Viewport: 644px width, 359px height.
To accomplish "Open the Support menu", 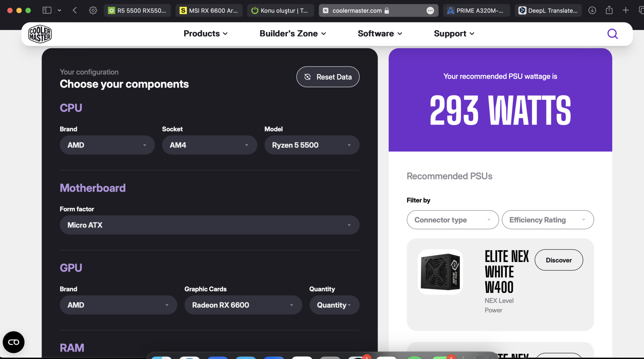I will tap(454, 34).
